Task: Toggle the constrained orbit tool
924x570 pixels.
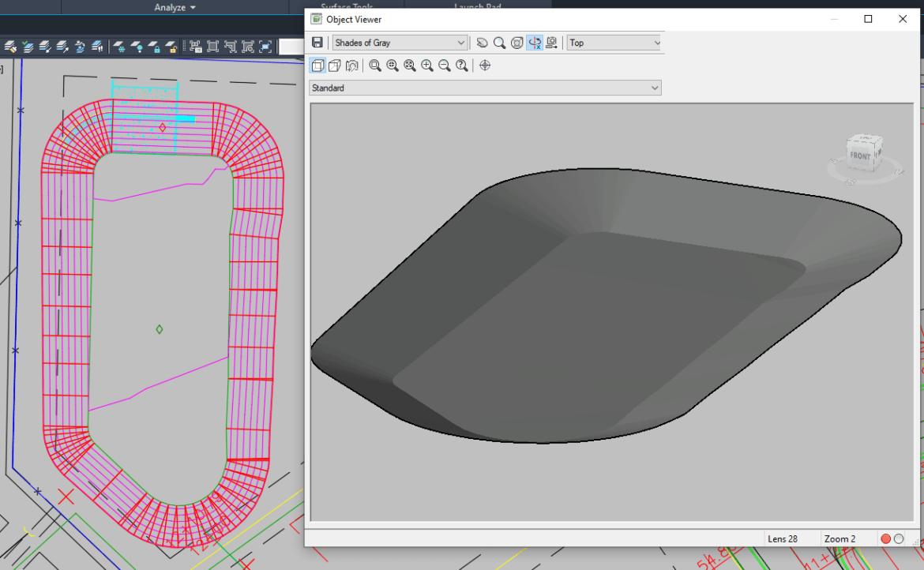Action: coord(534,43)
